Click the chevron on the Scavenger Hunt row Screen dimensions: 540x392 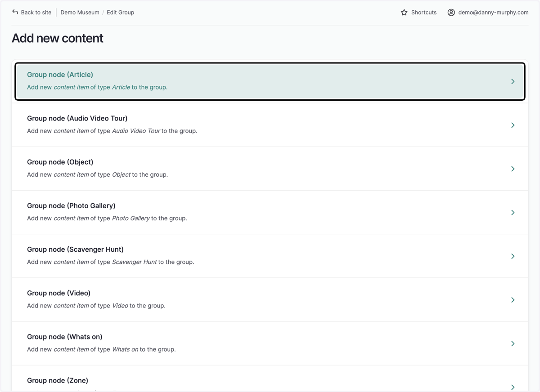click(513, 256)
